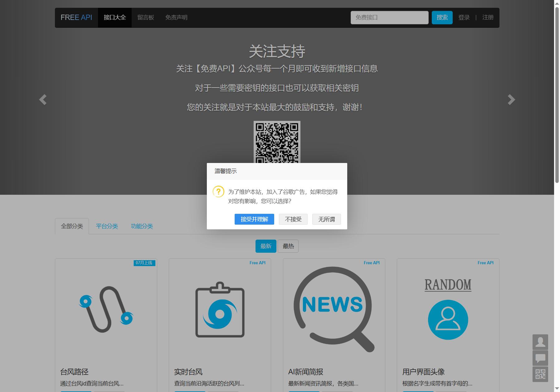Open the chat bubble icon in the floating sidebar
This screenshot has width=560, height=392.
[x=540, y=358]
